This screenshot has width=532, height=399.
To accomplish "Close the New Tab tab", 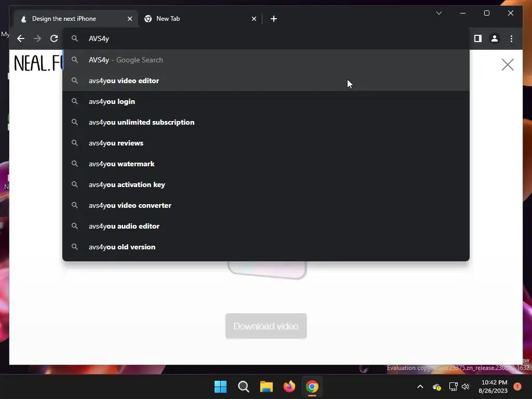I will (254, 19).
